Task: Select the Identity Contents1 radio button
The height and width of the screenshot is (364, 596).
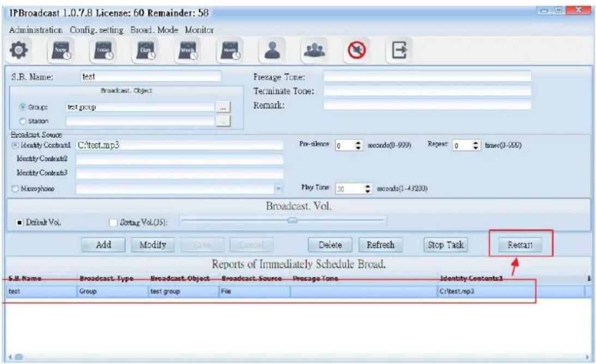Action: pyautogui.click(x=16, y=145)
